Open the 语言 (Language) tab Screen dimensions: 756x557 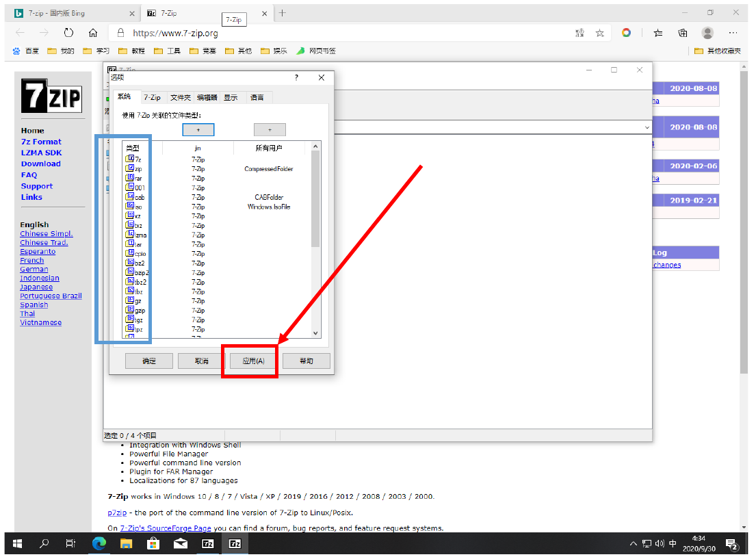tap(257, 97)
